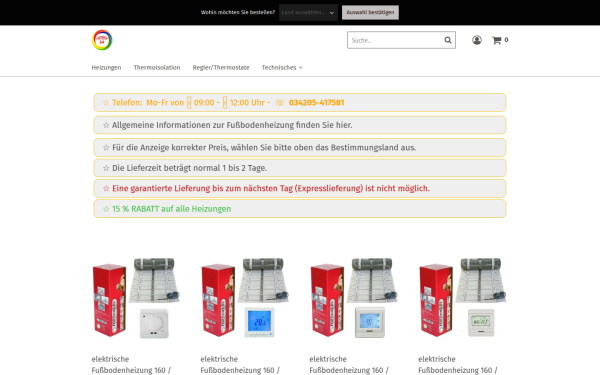Open the product image with the dial thermostat
Screen dimensions: 600x375
[136, 298]
